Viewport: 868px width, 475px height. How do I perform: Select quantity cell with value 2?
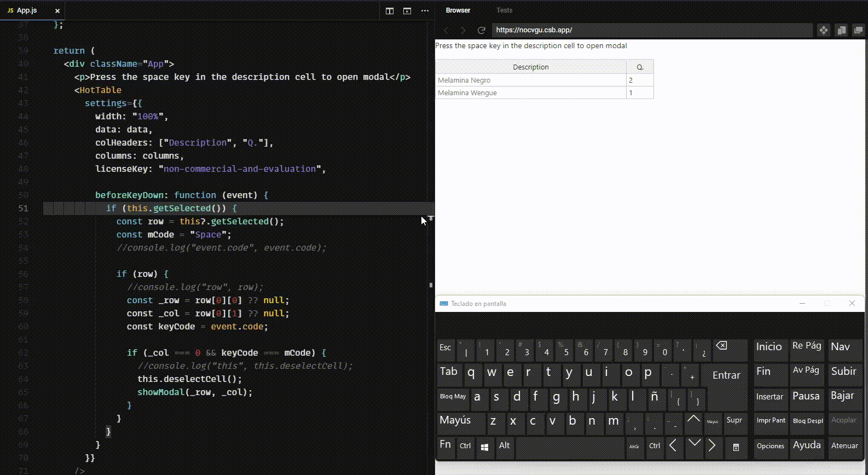pos(640,80)
